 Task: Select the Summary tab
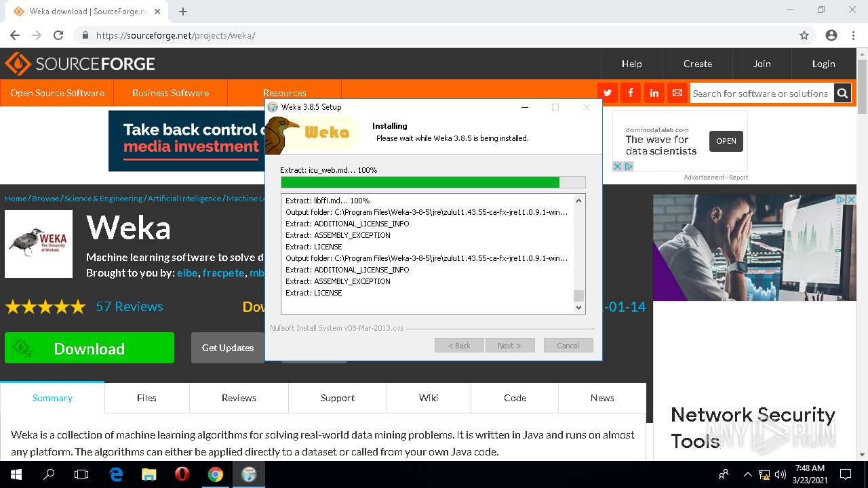pyautogui.click(x=52, y=398)
